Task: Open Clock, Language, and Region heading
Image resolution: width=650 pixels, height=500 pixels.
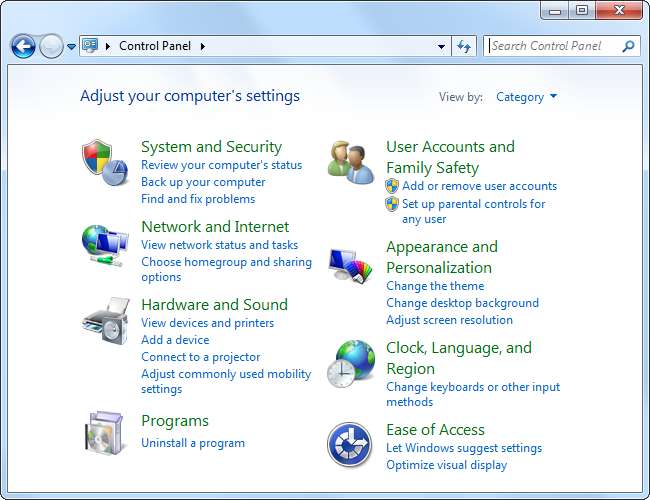Action: (x=458, y=358)
